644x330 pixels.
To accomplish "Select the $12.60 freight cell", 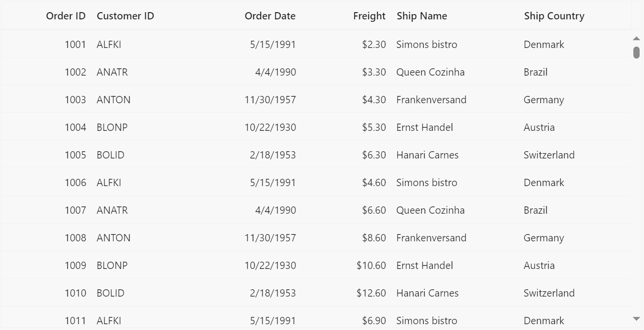I will [371, 293].
